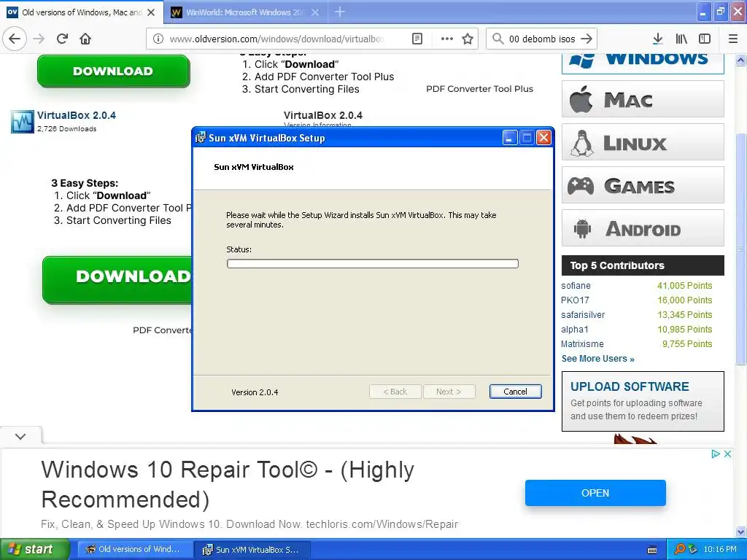
Task: Click the scrollbar down arrow
Action: point(741,532)
